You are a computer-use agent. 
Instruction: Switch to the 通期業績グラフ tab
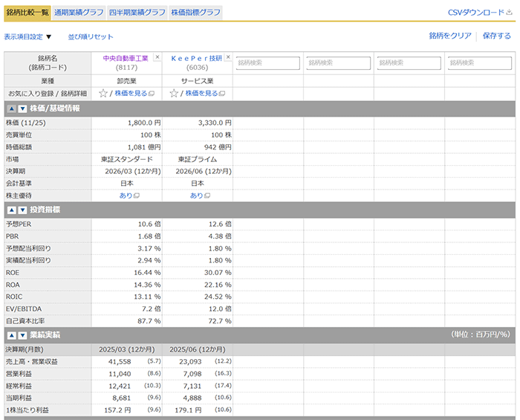click(78, 13)
